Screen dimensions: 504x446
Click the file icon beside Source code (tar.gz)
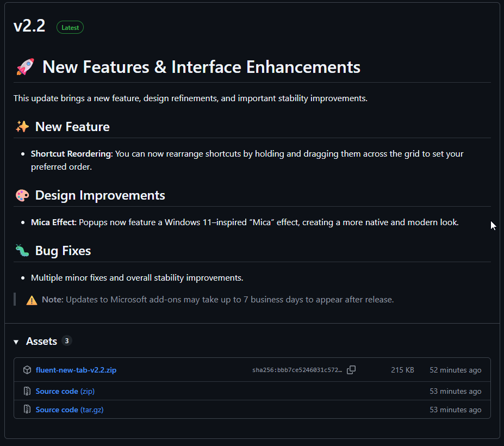[x=27, y=410]
